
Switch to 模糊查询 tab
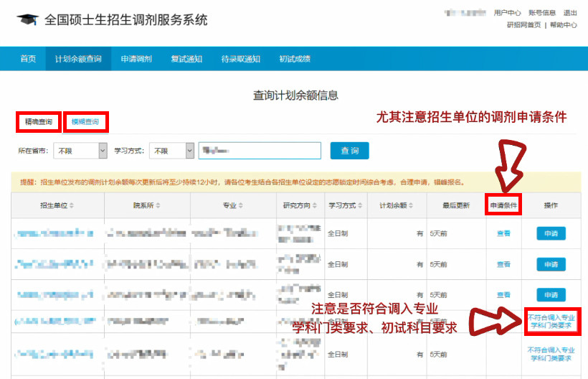(x=85, y=121)
